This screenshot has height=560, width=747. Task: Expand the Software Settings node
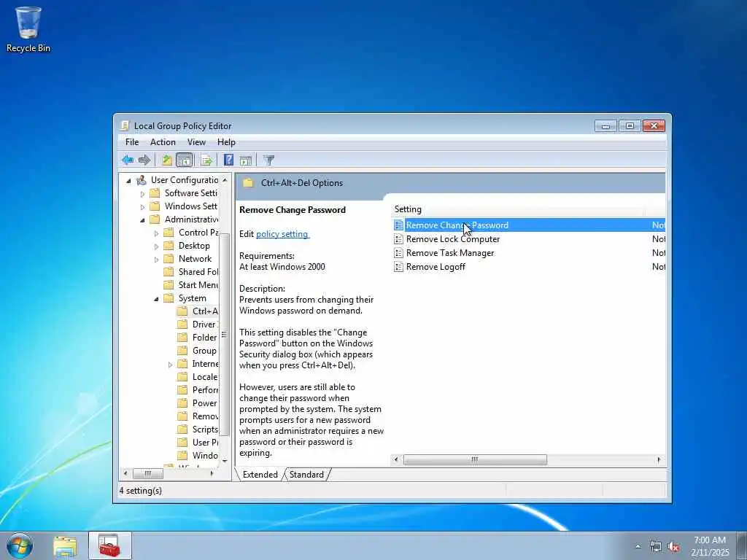click(142, 194)
